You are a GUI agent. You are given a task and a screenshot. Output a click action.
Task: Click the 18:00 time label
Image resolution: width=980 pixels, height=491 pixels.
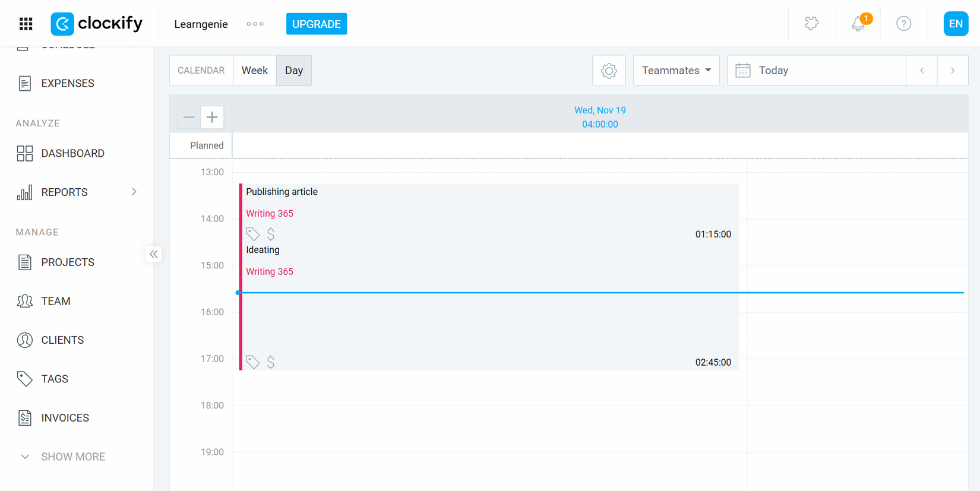[212, 406]
